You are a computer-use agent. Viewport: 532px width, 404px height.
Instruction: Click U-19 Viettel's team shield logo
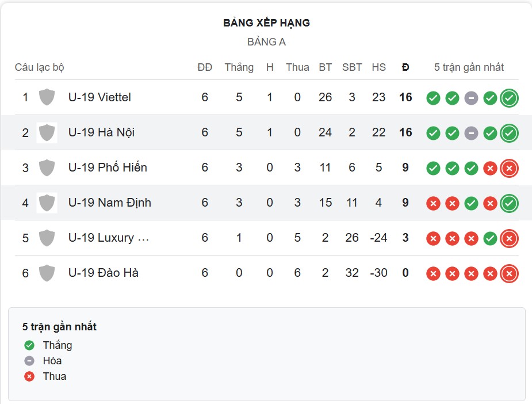click(x=47, y=97)
